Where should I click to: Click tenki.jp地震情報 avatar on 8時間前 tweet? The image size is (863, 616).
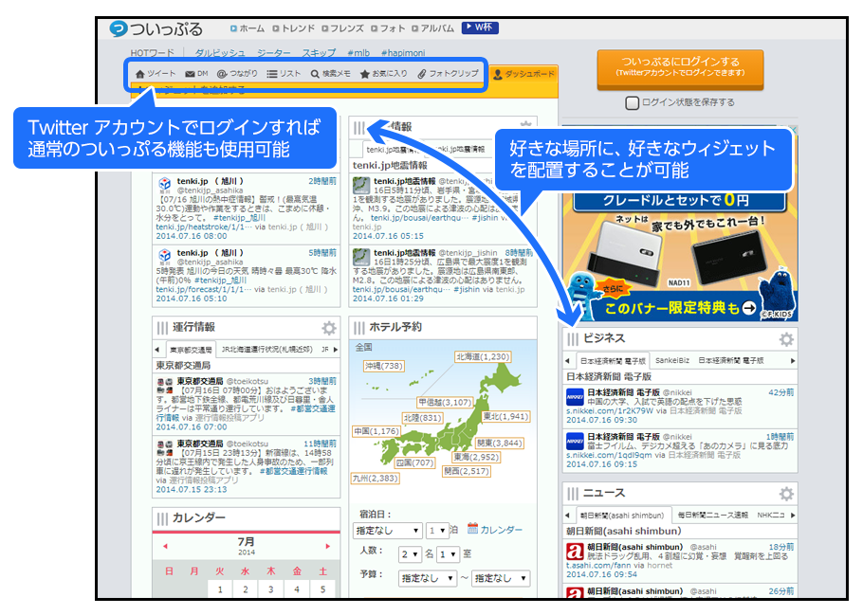361,256
